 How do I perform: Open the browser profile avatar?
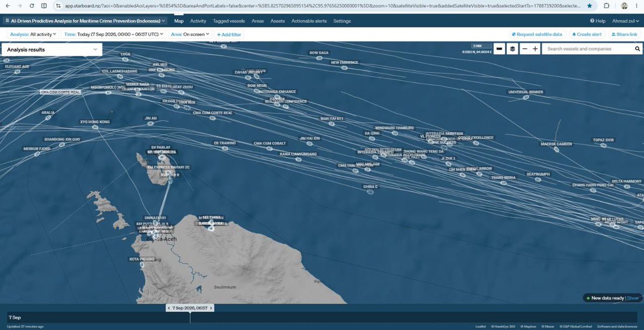[624, 6]
